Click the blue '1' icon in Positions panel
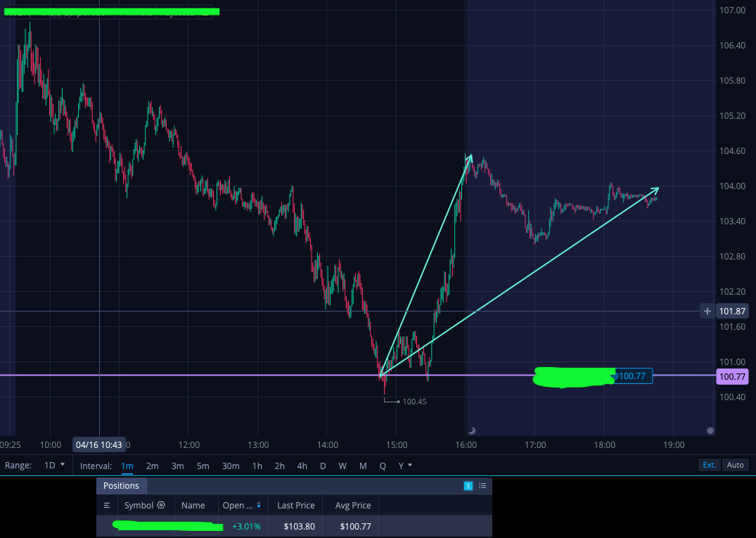Screen dimensions: 756x538 point(468,486)
